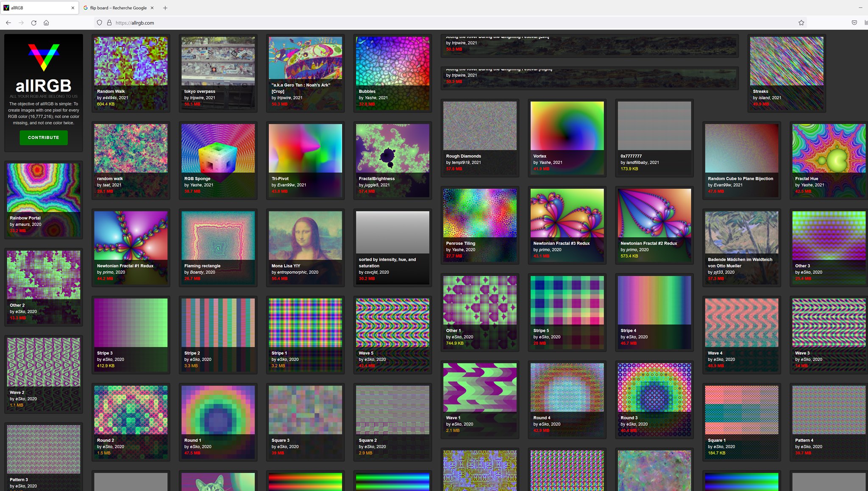Viewport: 868px width, 491px height.
Task: Click the Stripe 5 title
Action: (x=541, y=331)
